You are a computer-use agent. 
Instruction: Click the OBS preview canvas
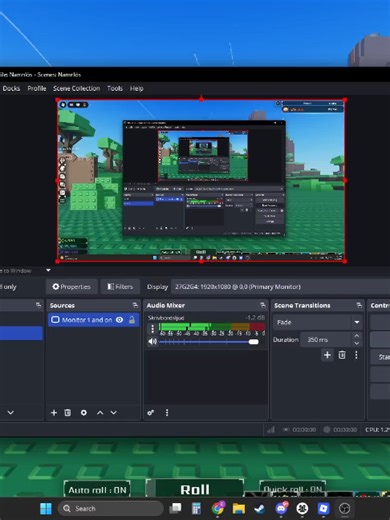click(x=201, y=180)
